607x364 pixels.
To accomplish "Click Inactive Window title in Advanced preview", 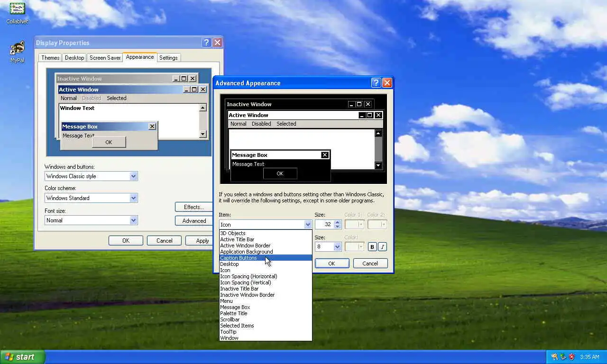I will click(249, 104).
